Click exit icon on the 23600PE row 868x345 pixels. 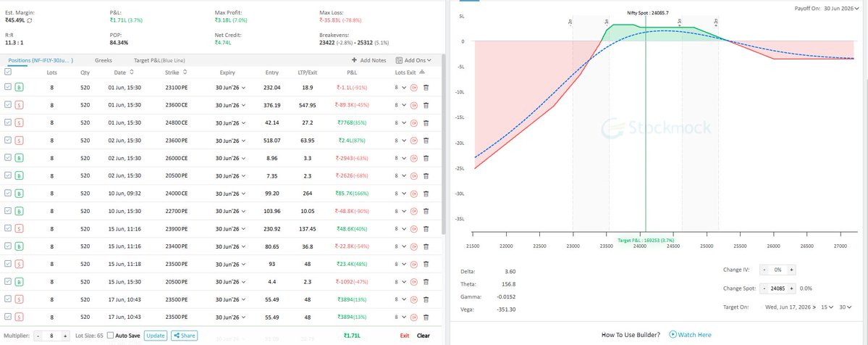click(413, 141)
